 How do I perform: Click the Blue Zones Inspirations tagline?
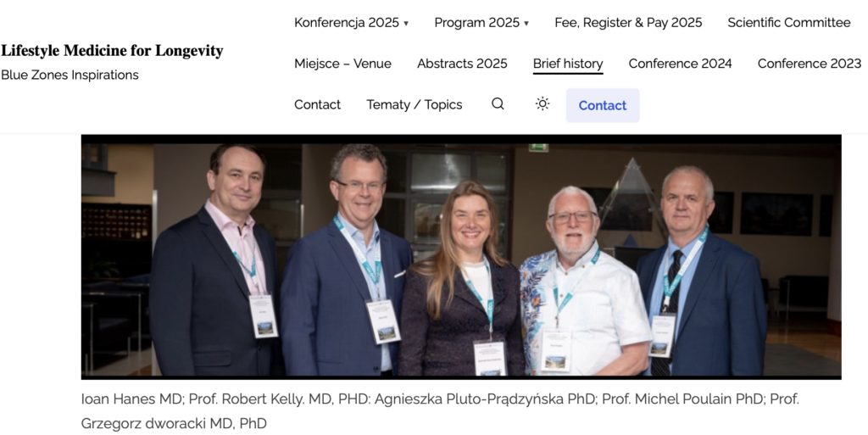(70, 75)
